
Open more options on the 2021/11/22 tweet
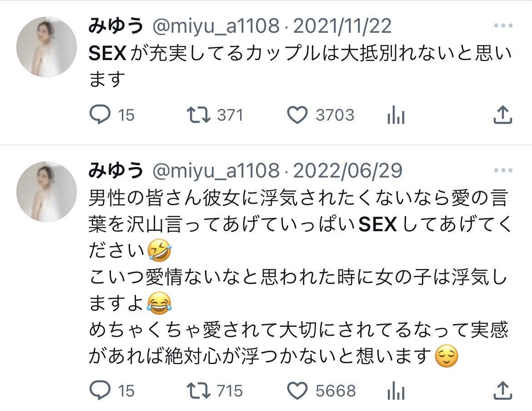(503, 25)
